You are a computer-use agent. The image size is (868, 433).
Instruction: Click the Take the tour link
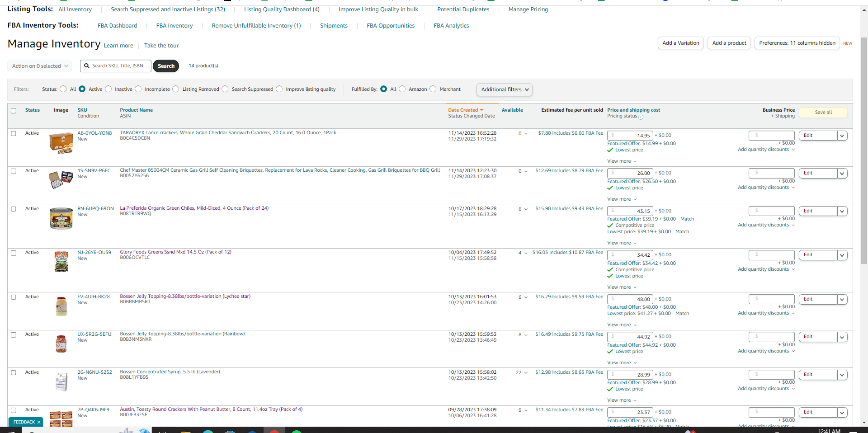pyautogui.click(x=161, y=46)
